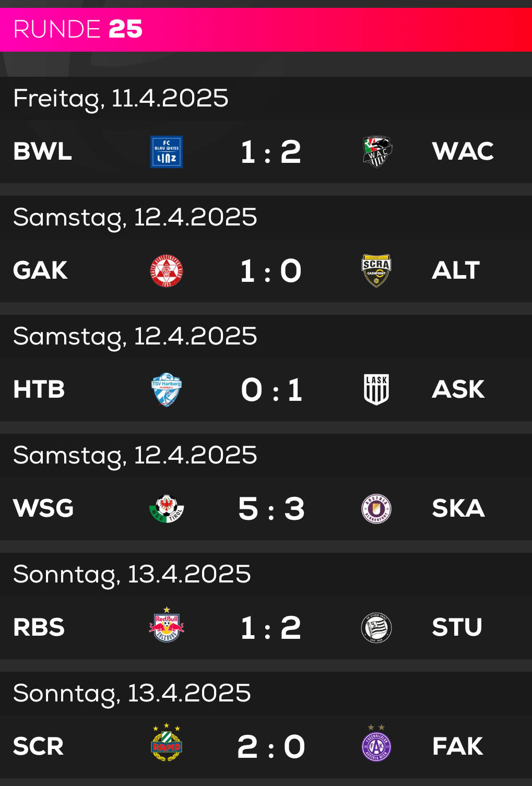
Task: Click the Austria Wien violet crest
Action: click(x=376, y=744)
